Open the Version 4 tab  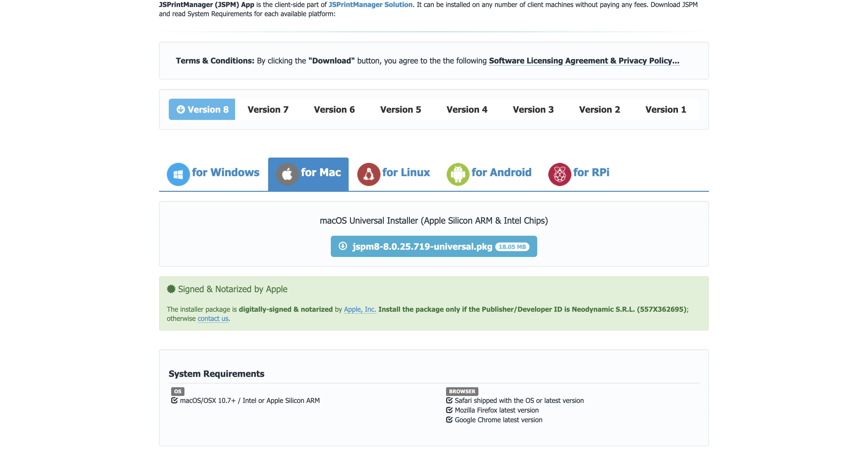[467, 109]
